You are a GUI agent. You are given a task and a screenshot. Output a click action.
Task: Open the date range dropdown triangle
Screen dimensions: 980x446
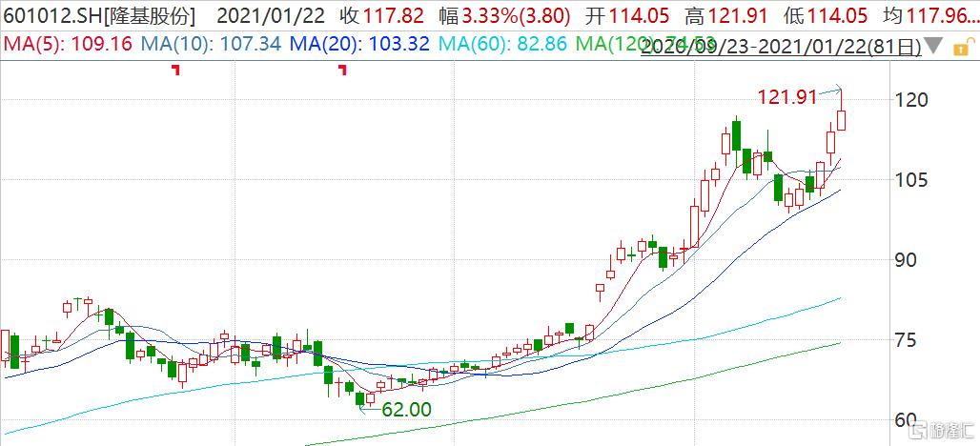pos(934,46)
